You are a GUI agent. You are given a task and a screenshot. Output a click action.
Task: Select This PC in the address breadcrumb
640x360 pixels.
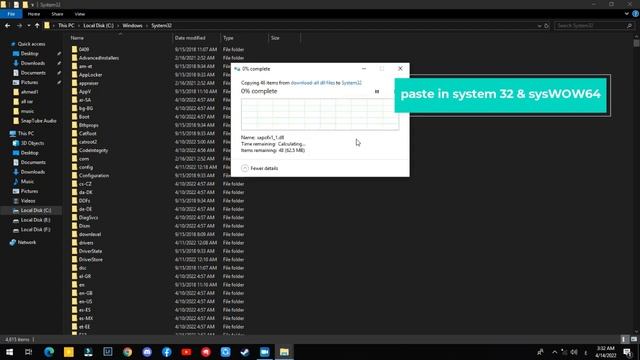tap(66, 25)
